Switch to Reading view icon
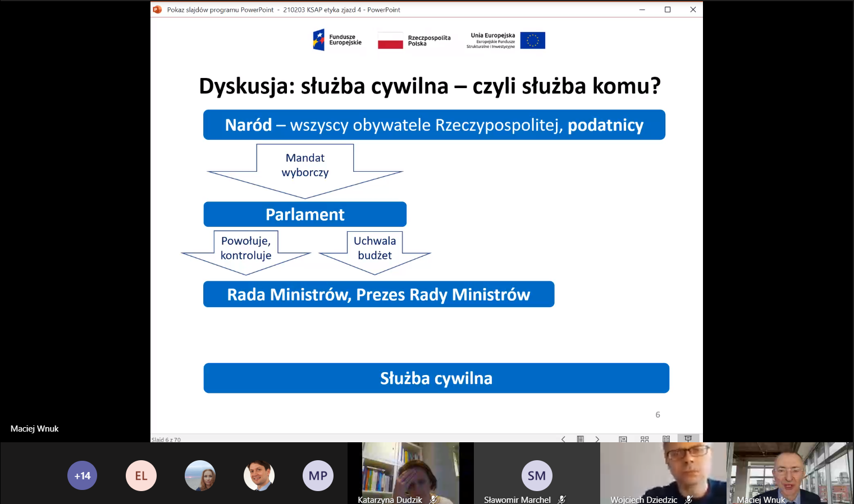The height and width of the screenshot is (504, 854). (666, 439)
